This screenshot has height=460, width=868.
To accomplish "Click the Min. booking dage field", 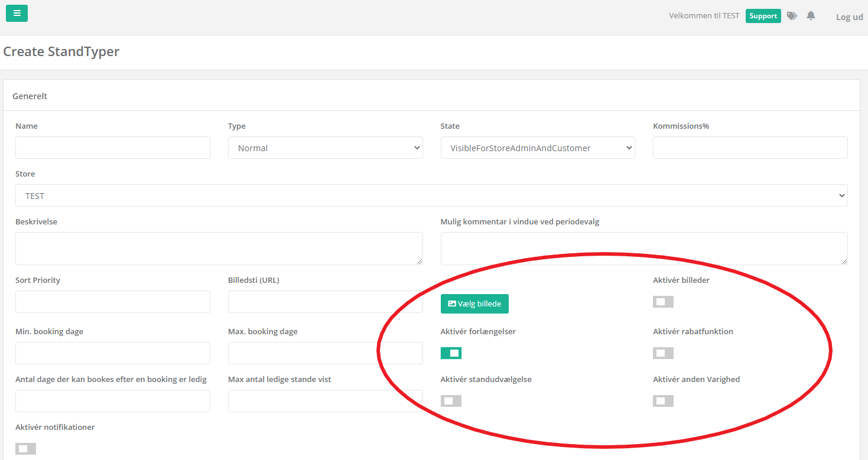I will pyautogui.click(x=112, y=353).
